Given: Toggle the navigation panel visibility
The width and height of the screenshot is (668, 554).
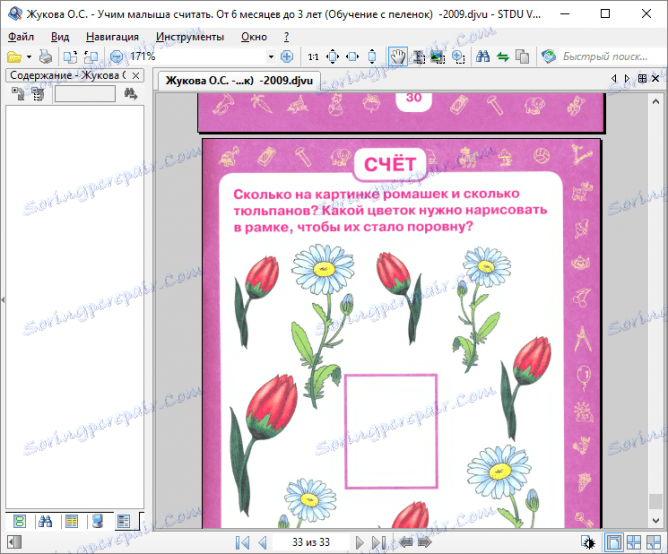Looking at the screenshot, I should pos(14,542).
